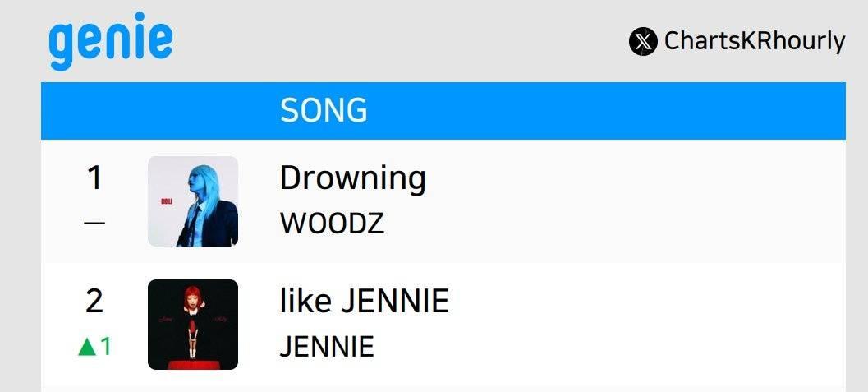
Task: Open the song title Drowning
Action: 352,179
